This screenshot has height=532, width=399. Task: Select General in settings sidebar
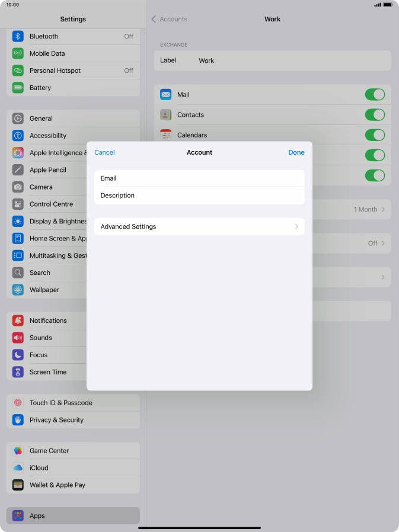41,118
